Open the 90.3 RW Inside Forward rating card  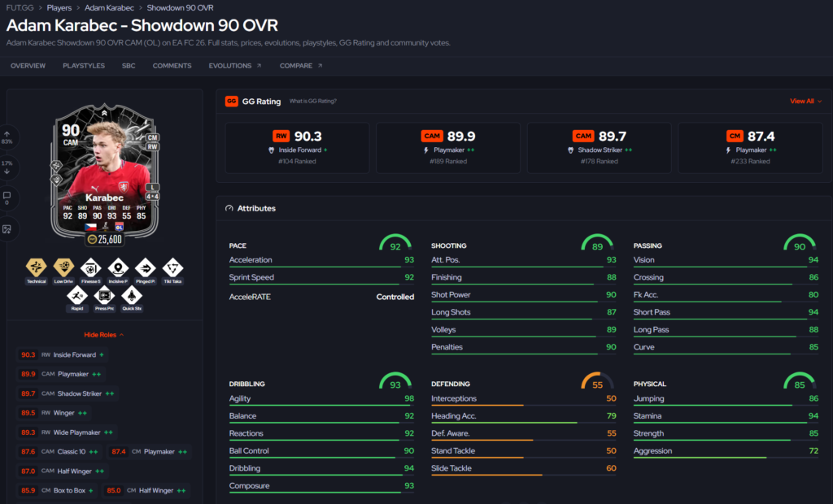pyautogui.click(x=297, y=148)
